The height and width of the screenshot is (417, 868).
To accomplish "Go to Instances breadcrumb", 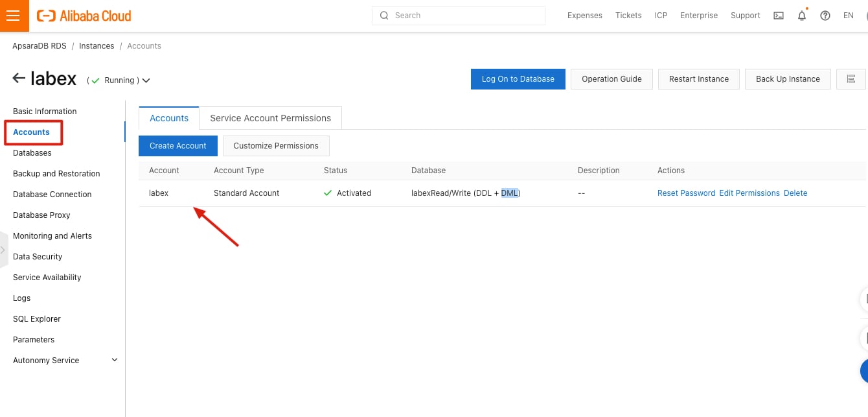I will coord(97,46).
